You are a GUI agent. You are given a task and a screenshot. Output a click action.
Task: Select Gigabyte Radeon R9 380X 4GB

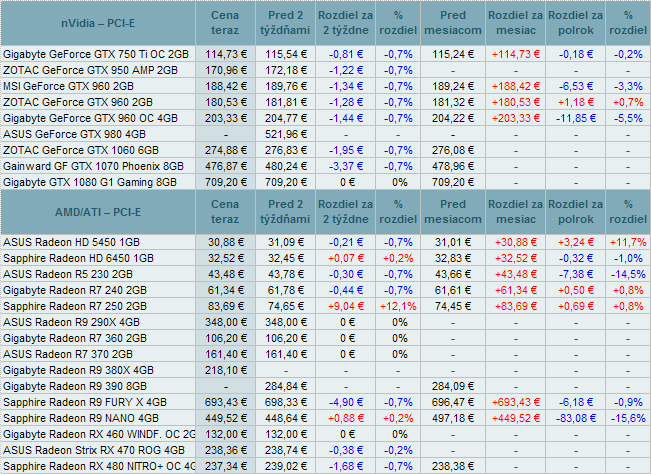click(78, 370)
